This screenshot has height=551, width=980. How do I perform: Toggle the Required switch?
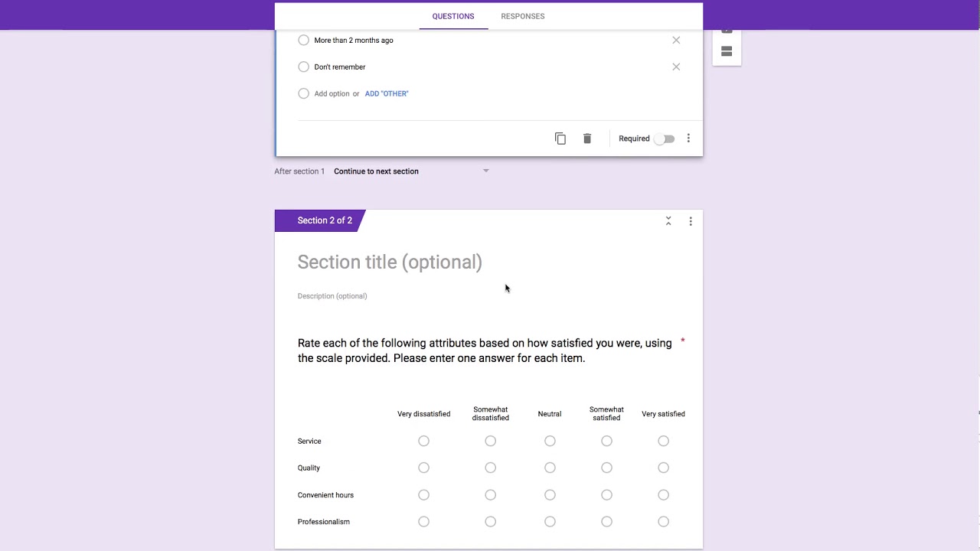pos(665,139)
